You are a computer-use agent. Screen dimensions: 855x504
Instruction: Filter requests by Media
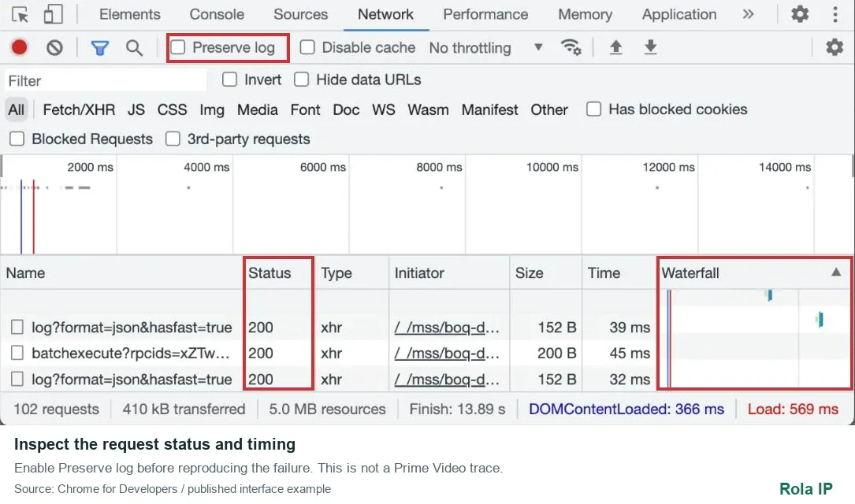click(x=258, y=109)
